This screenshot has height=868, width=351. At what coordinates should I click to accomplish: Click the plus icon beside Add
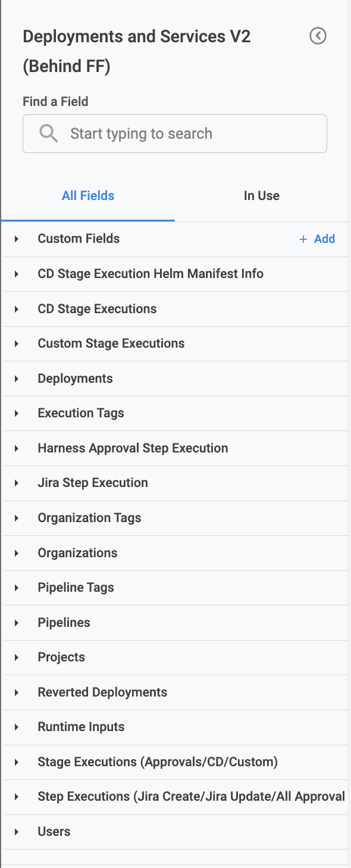click(x=303, y=239)
